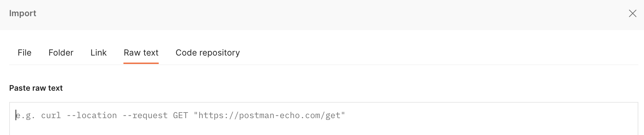This screenshot has width=644, height=135.
Task: Place cursor in the raw text box
Action: coord(324,119)
